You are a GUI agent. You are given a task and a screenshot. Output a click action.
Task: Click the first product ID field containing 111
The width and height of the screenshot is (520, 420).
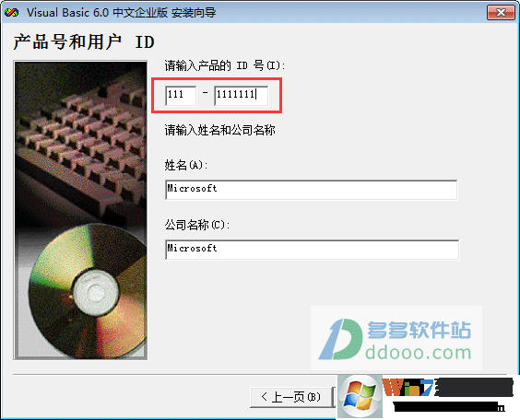tap(181, 96)
